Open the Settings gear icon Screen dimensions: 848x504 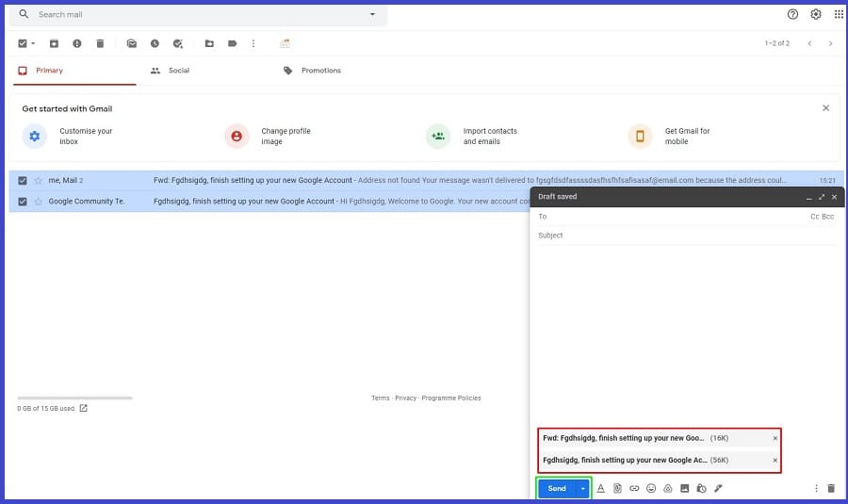pyautogui.click(x=816, y=14)
